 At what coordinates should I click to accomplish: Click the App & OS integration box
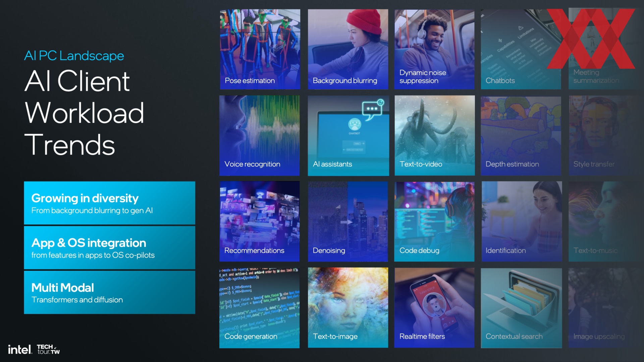[110, 248]
